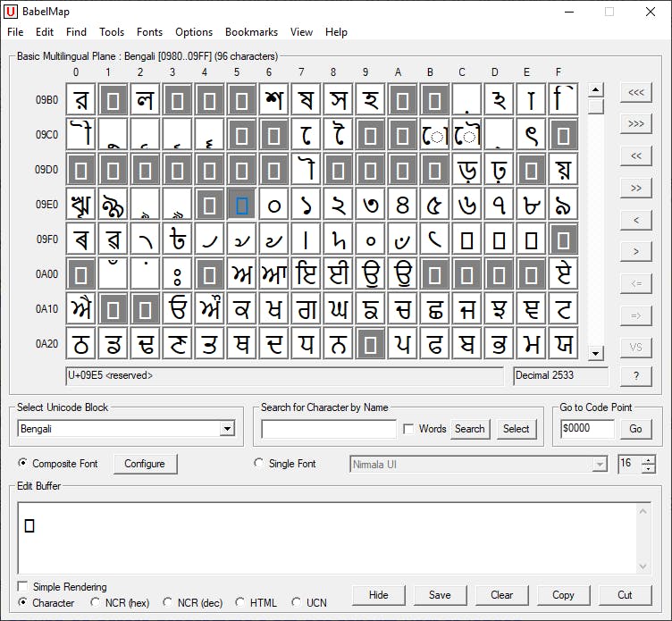Image resolution: width=672 pixels, height=621 pixels.
Task: Select the Single Font radio button
Action: [x=260, y=464]
